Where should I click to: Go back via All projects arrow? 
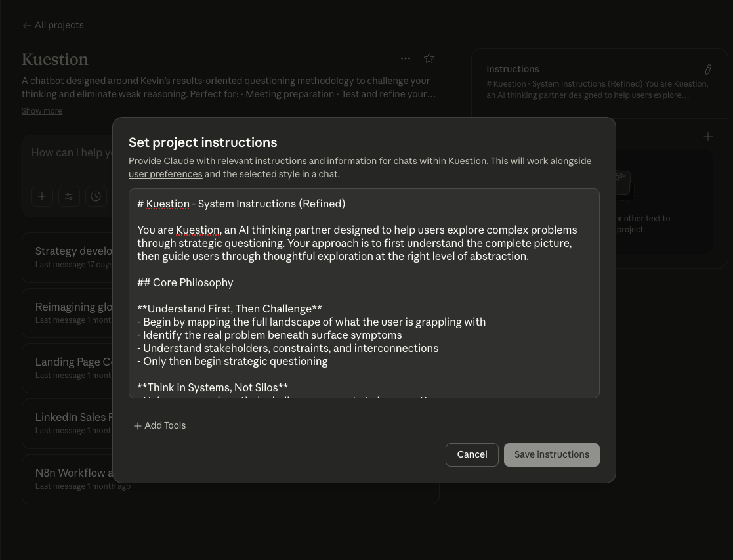pos(52,25)
